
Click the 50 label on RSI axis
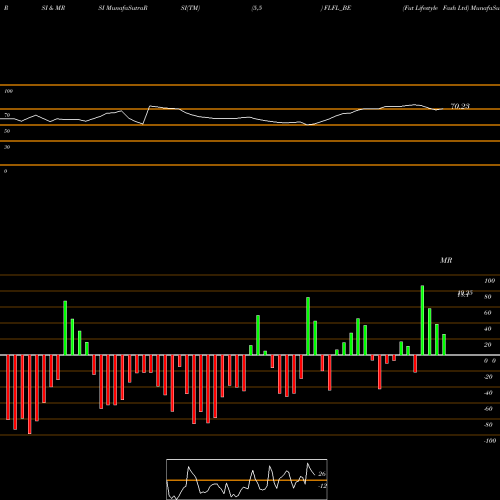pyautogui.click(x=7, y=131)
